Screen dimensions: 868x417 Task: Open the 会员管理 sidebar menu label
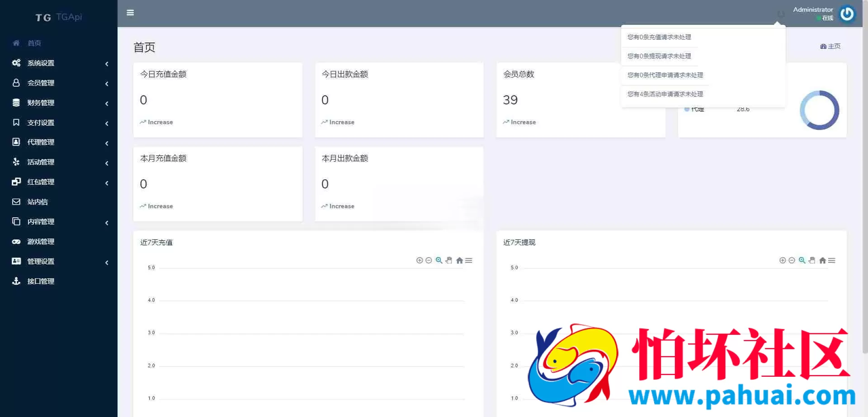[x=41, y=83]
